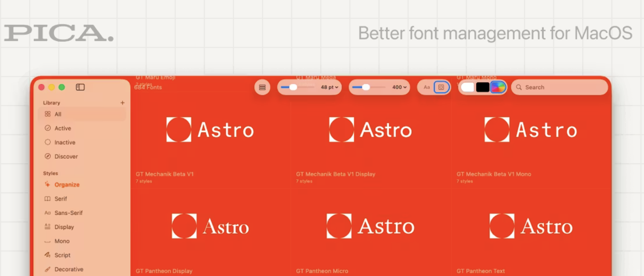This screenshot has width=644, height=276.
Task: Toggle the sidebar panel icon
Action: coord(80,87)
